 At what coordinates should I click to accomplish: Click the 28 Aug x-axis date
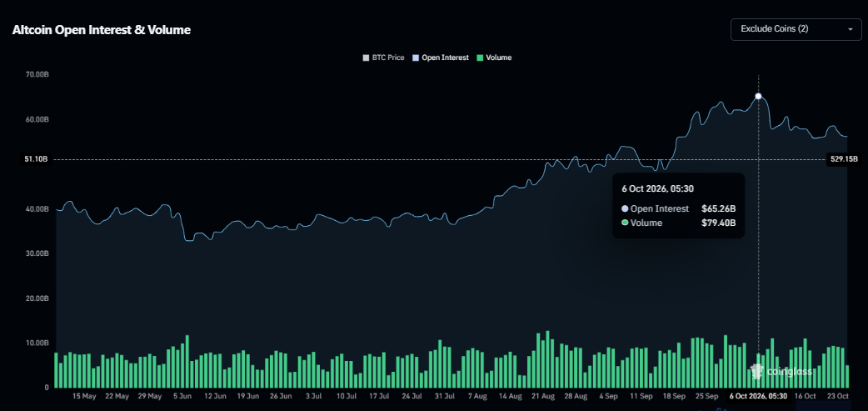click(576, 397)
